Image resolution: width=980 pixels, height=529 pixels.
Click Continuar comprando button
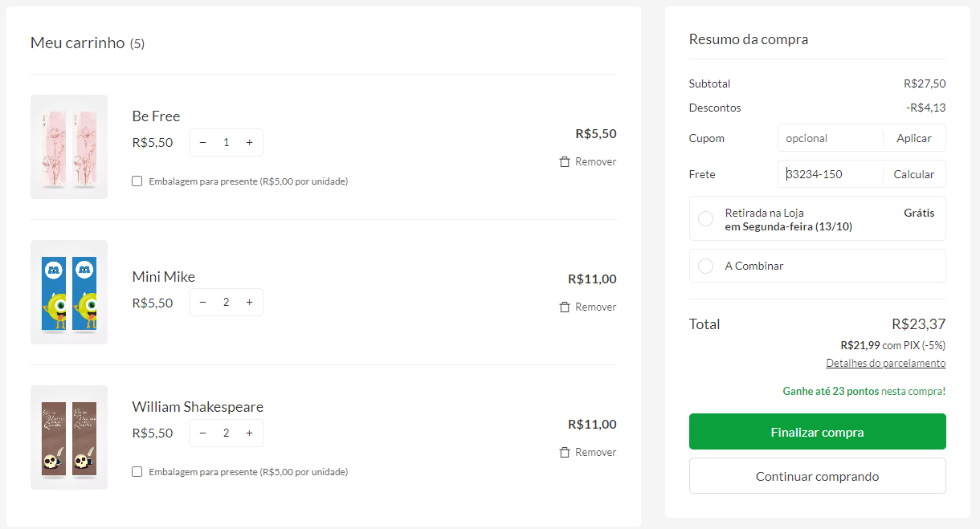(x=817, y=476)
